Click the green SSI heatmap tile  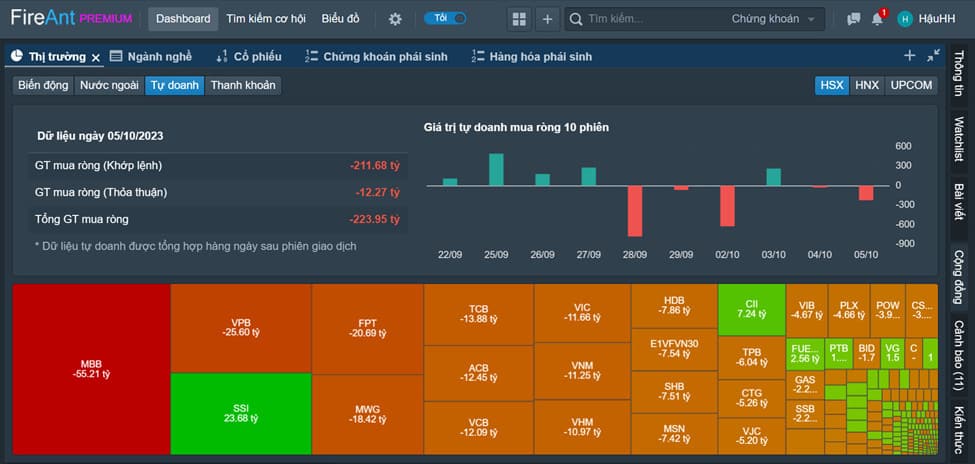click(240, 412)
